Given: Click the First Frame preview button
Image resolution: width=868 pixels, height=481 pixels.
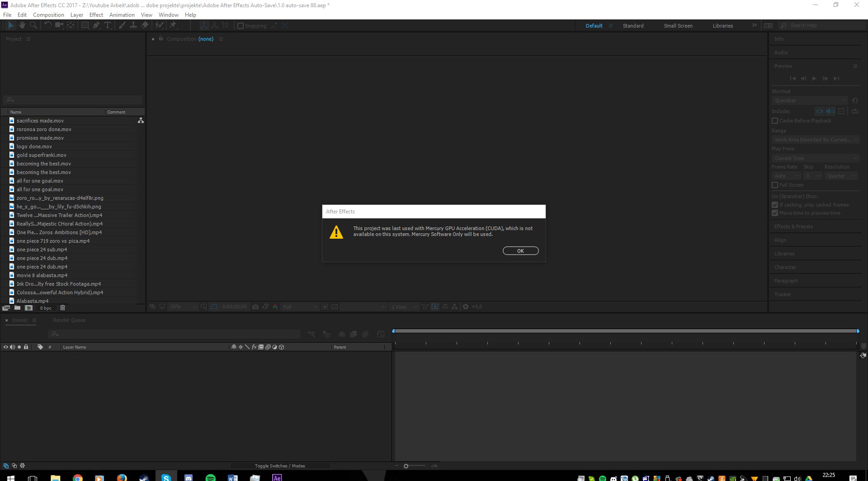Looking at the screenshot, I should click(x=793, y=79).
